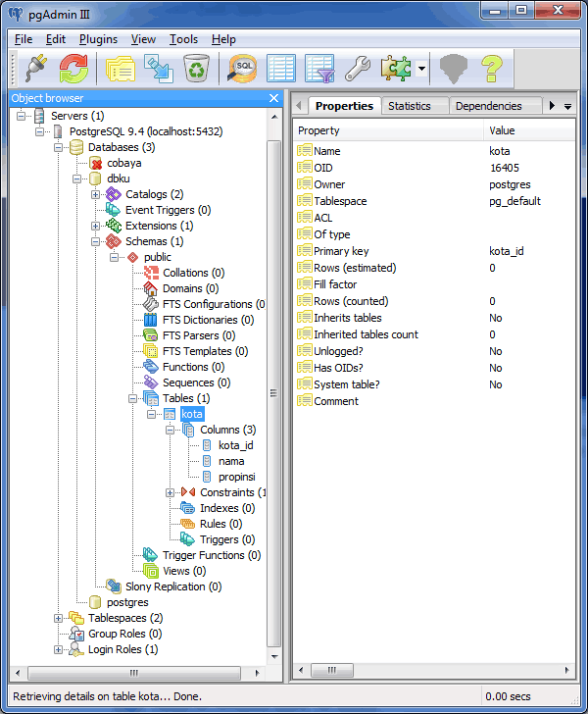Viewport: 588px width, 714px height.
Task: Select the Functions icon
Action: point(150,367)
